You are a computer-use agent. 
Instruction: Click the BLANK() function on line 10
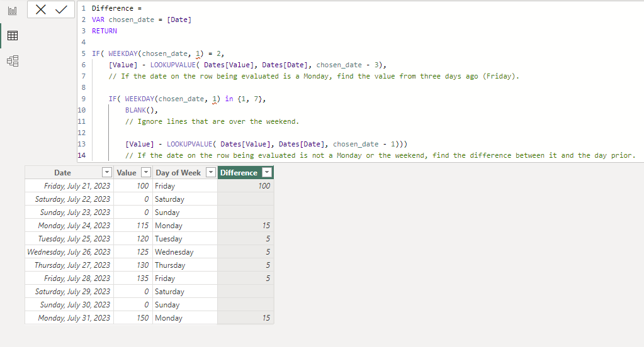(x=140, y=111)
